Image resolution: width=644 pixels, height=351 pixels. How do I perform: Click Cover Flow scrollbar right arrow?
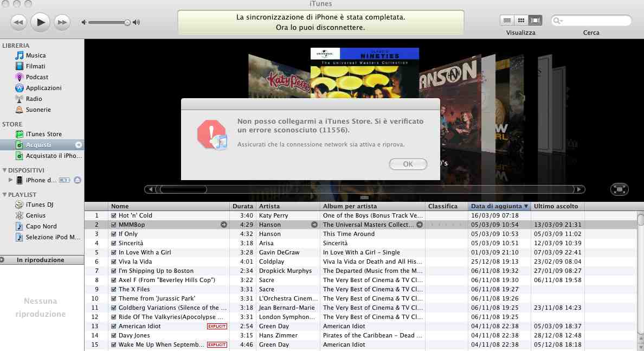579,189
